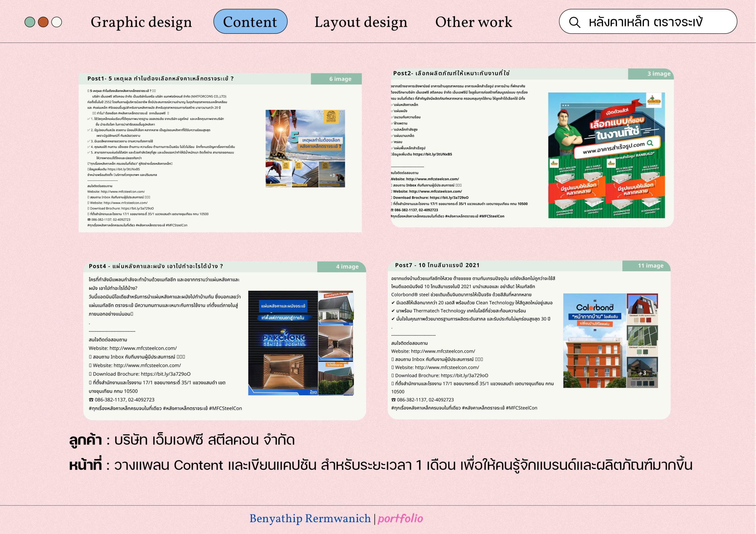Select the Content tab
Screen dimensions: 756x534
[x=250, y=22]
